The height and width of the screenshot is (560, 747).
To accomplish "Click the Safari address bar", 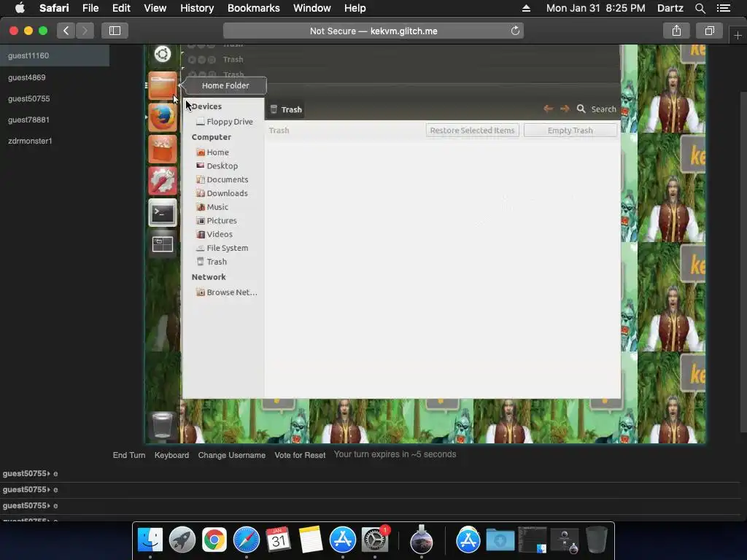I will 373,31.
